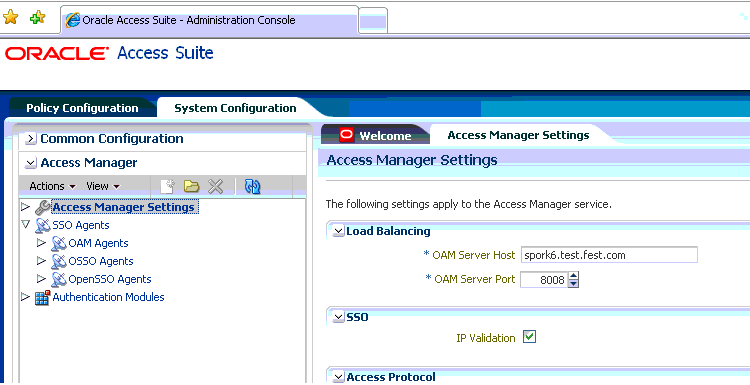The image size is (750, 385).
Task: Increase the OAM Server Port value
Action: pos(574,275)
